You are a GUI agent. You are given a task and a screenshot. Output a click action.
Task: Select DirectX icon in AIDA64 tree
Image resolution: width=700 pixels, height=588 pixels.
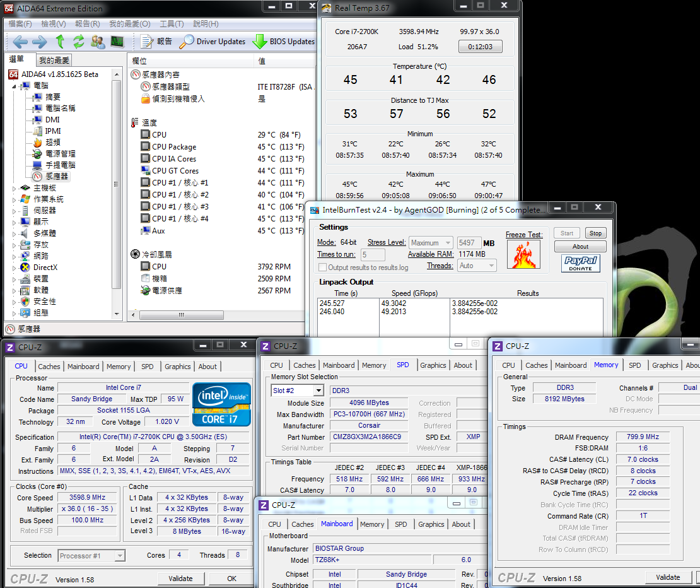point(25,268)
